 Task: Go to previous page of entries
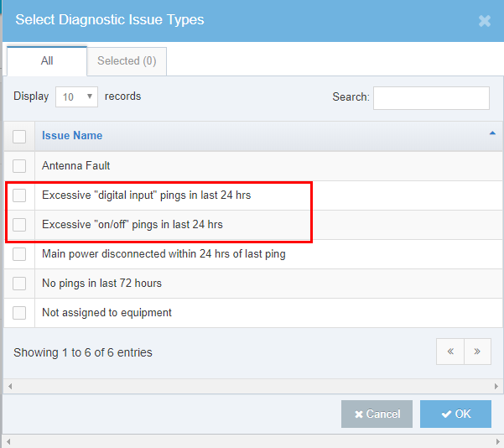pyautogui.click(x=450, y=352)
